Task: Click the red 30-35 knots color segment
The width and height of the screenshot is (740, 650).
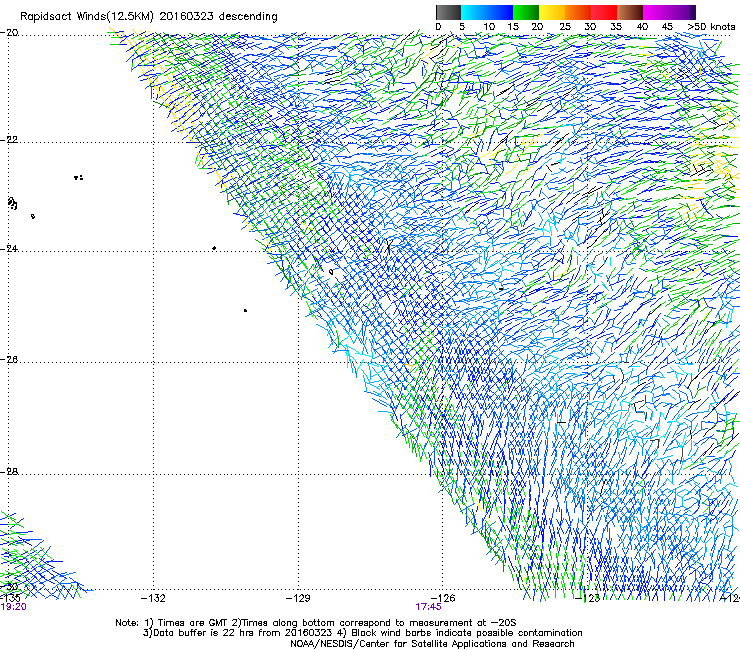Action: 604,12
